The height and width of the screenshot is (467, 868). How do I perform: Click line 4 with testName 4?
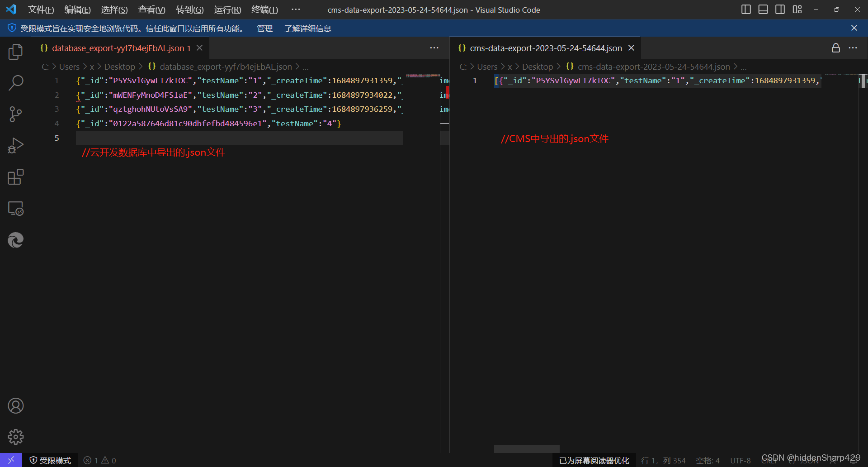[x=209, y=124]
